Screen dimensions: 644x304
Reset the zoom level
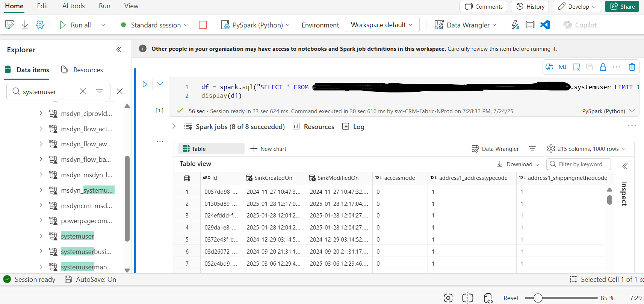(511, 298)
